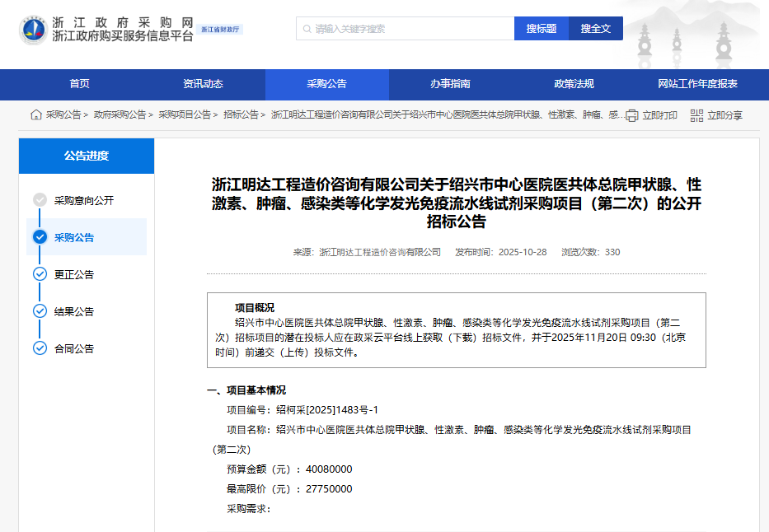Click the 采购意向公开 step circle icon
Viewport: 769px width, 532px height.
click(x=40, y=200)
